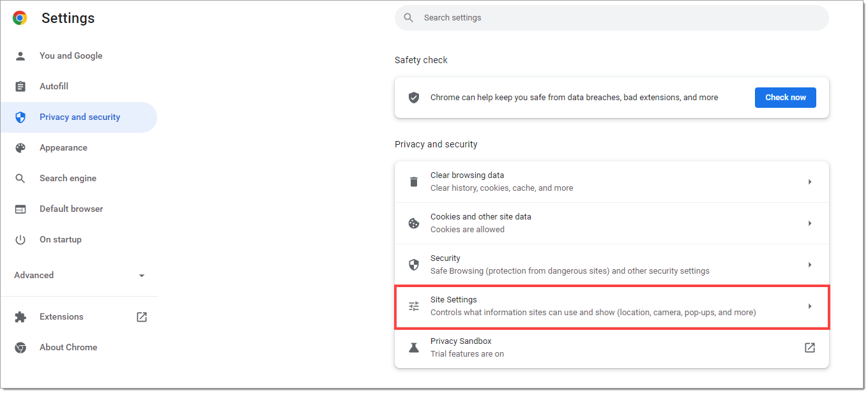This screenshot has height=393, width=868.
Task: Click 'Clear history, cookies, cache, and more' text
Action: [501, 188]
